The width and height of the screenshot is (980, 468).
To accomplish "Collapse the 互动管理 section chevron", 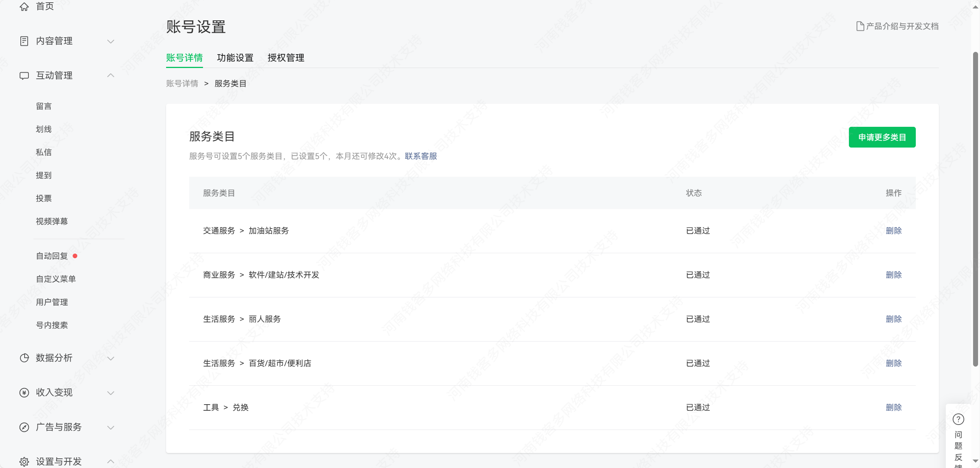I will point(111,76).
